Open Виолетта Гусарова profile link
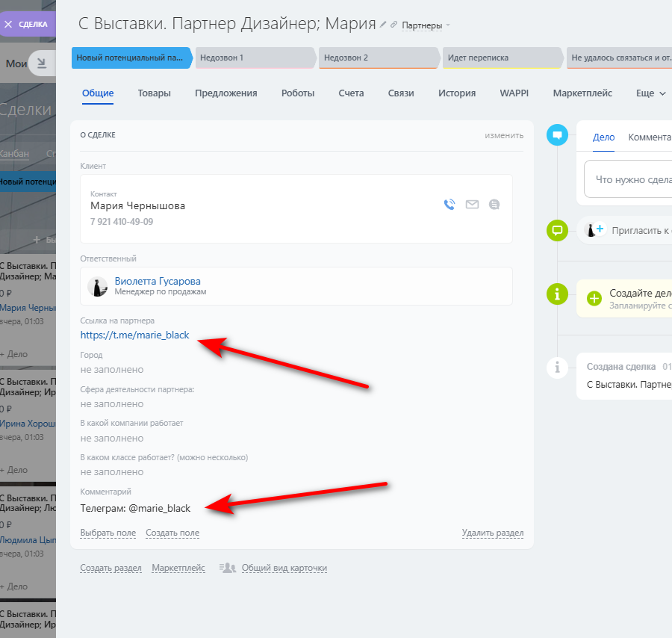Image resolution: width=672 pixels, height=638 pixels. point(158,281)
